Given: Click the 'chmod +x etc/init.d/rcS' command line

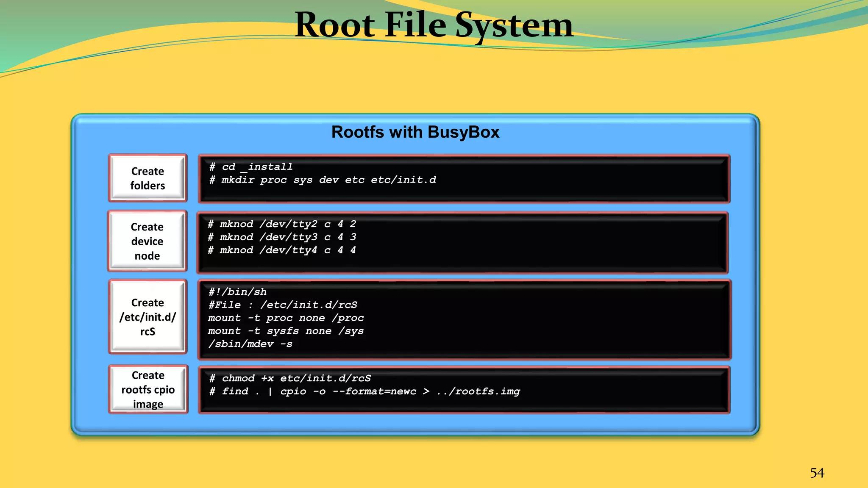Looking at the screenshot, I should coord(290,378).
